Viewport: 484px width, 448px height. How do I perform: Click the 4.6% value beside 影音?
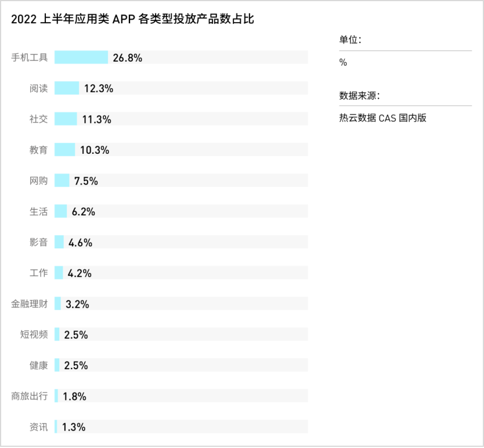click(80, 243)
